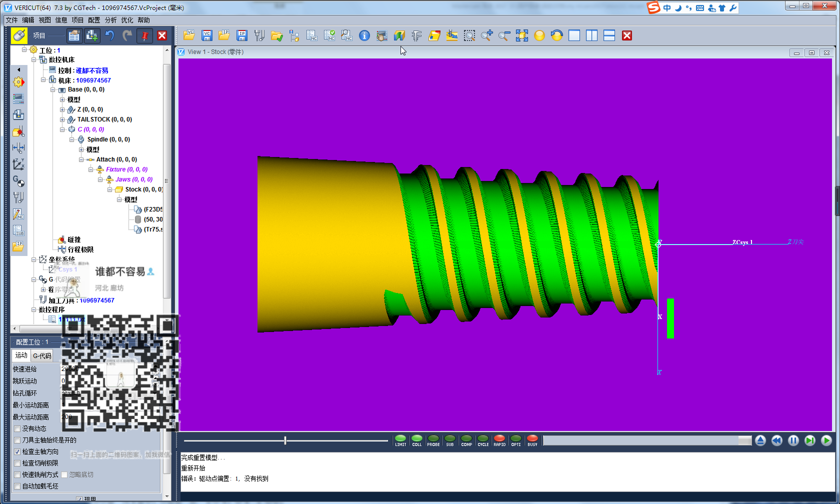Click the Zoom In magnifier icon

point(486,35)
